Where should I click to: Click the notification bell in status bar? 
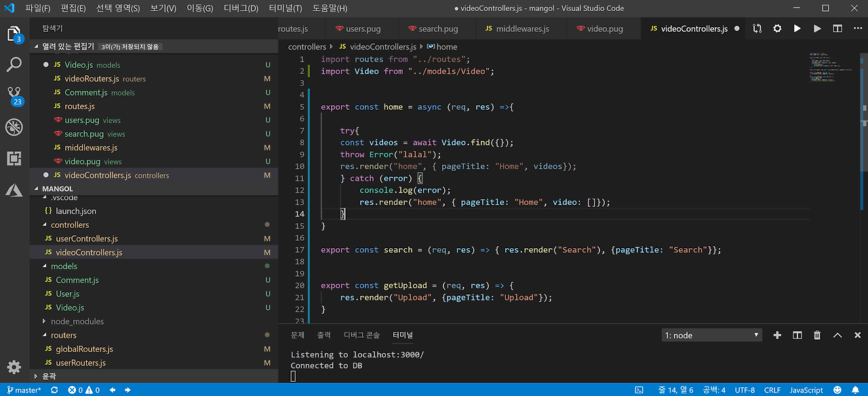click(856, 390)
